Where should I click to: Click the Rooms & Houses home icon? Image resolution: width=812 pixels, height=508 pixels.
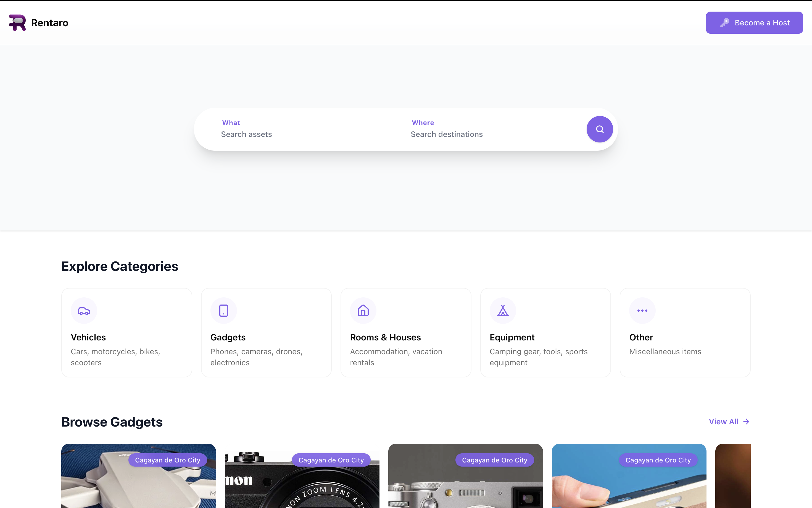[363, 311]
